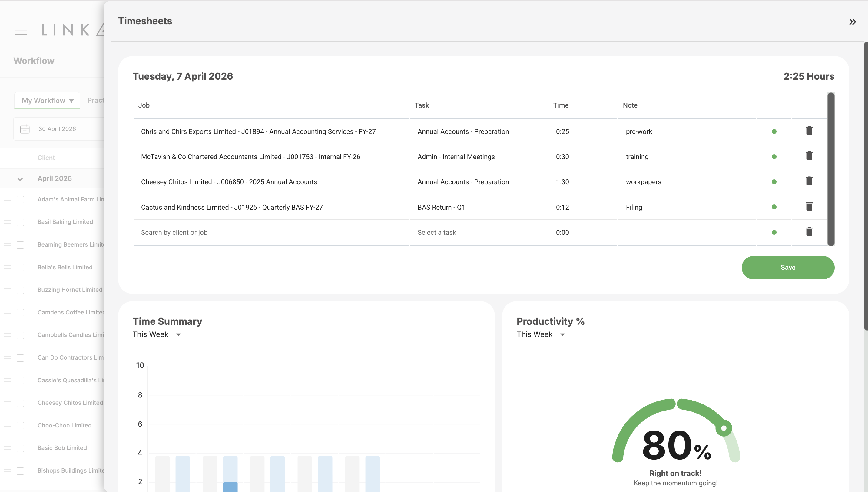Viewport: 868px width, 492px height.
Task: Open Productivity This Week dropdown
Action: point(541,334)
